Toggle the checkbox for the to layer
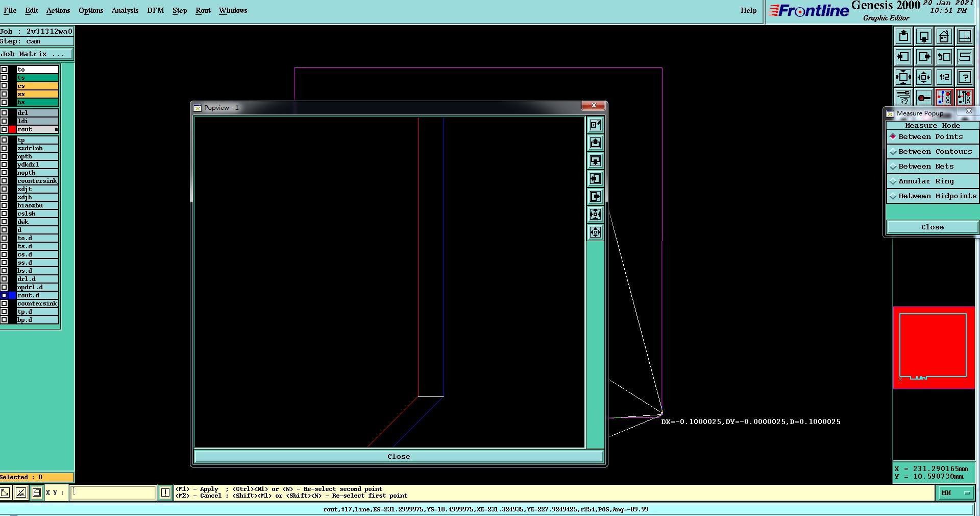Image resolution: width=980 pixels, height=516 pixels. (x=4, y=69)
